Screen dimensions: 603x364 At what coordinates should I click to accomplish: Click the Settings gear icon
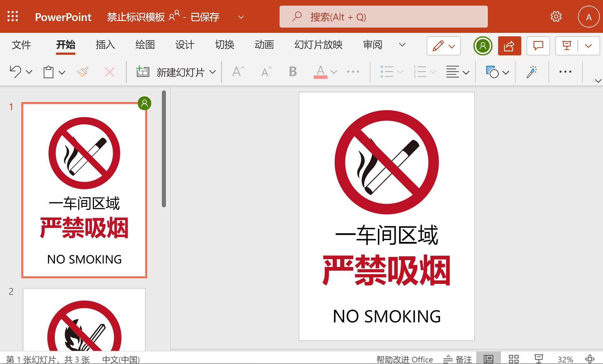pyautogui.click(x=556, y=17)
